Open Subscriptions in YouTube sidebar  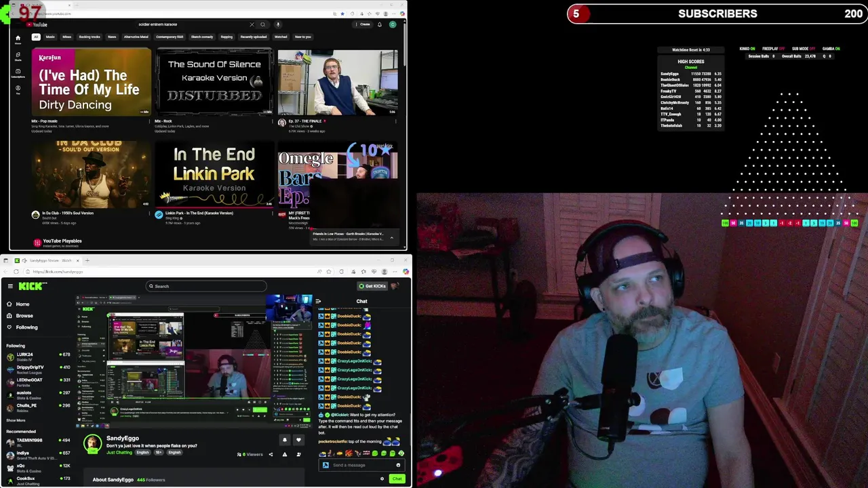click(x=18, y=73)
